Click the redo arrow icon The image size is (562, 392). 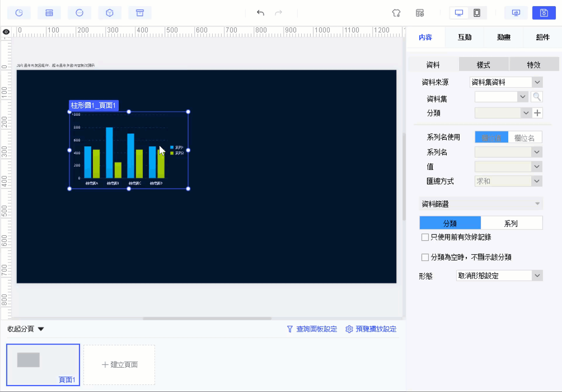click(x=278, y=13)
